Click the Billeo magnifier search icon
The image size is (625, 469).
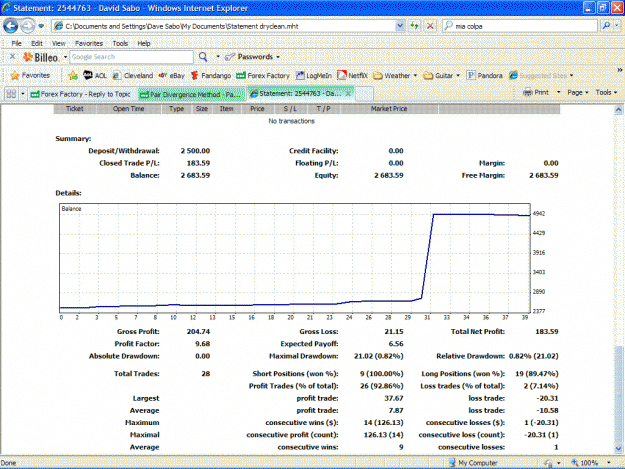click(x=203, y=57)
